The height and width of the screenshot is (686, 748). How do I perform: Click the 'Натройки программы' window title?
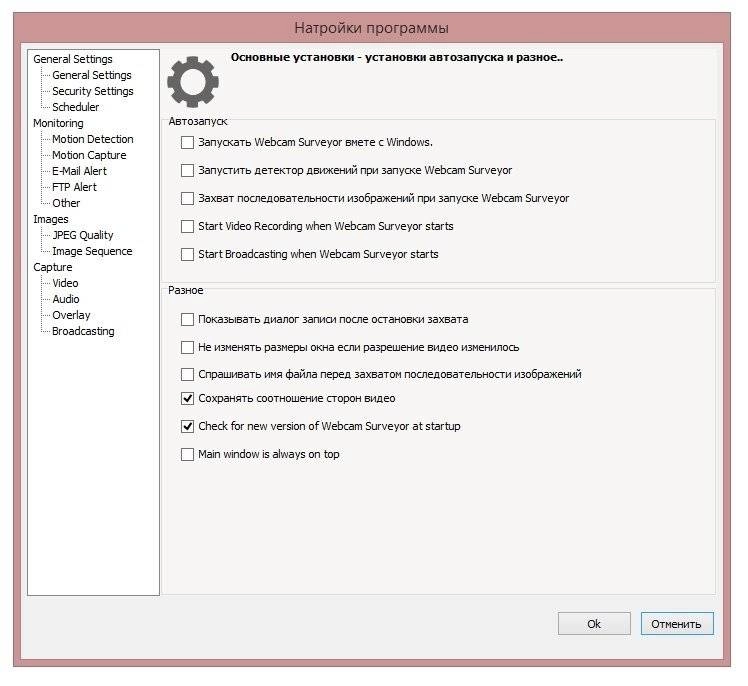coord(371,28)
